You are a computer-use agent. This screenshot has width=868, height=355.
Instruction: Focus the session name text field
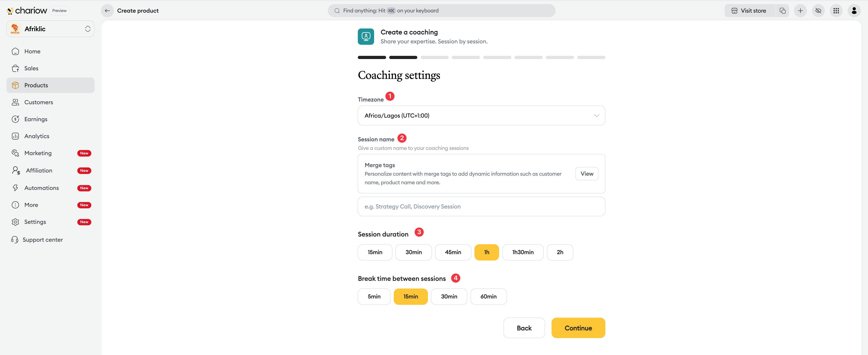point(481,206)
